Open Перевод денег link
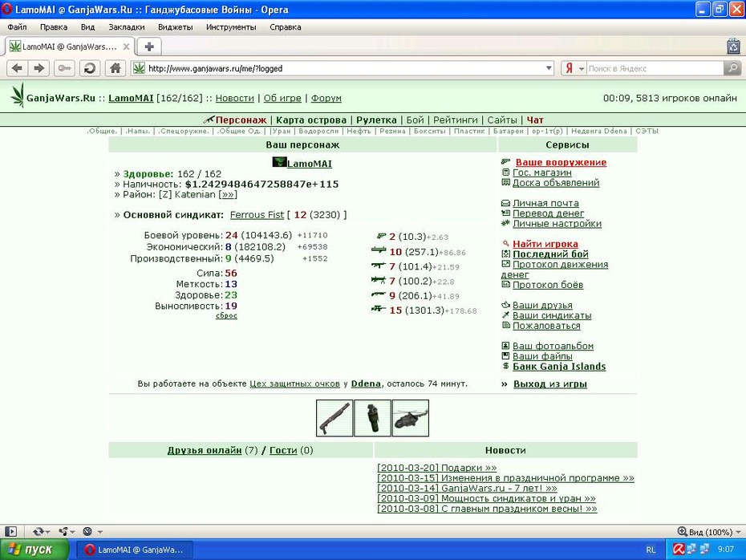Screen dimensions: 746x560 pyautogui.click(x=548, y=213)
